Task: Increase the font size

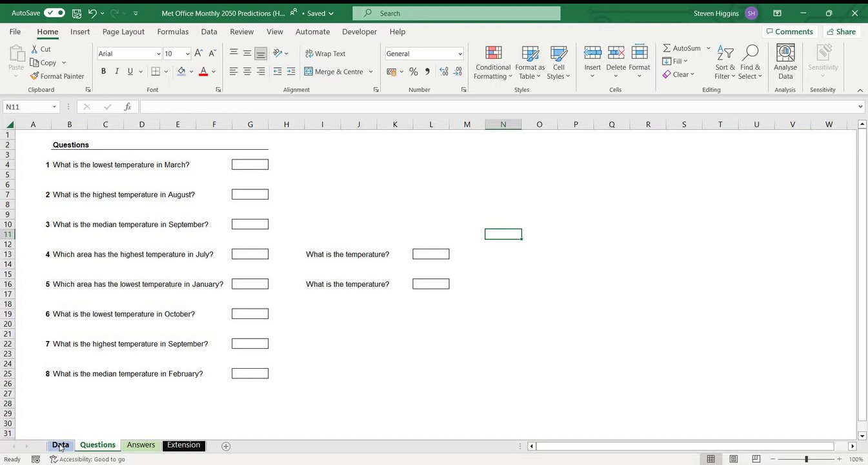Action: 199,54
